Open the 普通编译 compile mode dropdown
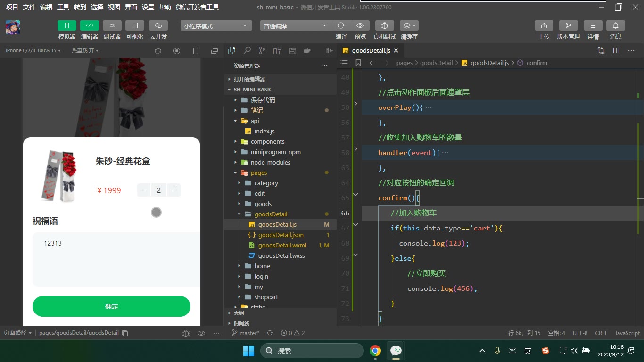 (x=295, y=26)
